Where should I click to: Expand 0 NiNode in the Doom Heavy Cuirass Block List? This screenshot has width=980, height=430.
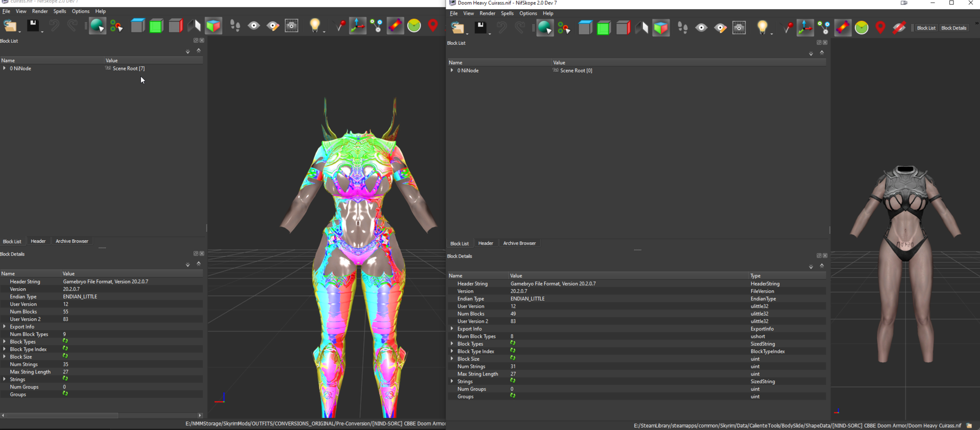click(452, 70)
